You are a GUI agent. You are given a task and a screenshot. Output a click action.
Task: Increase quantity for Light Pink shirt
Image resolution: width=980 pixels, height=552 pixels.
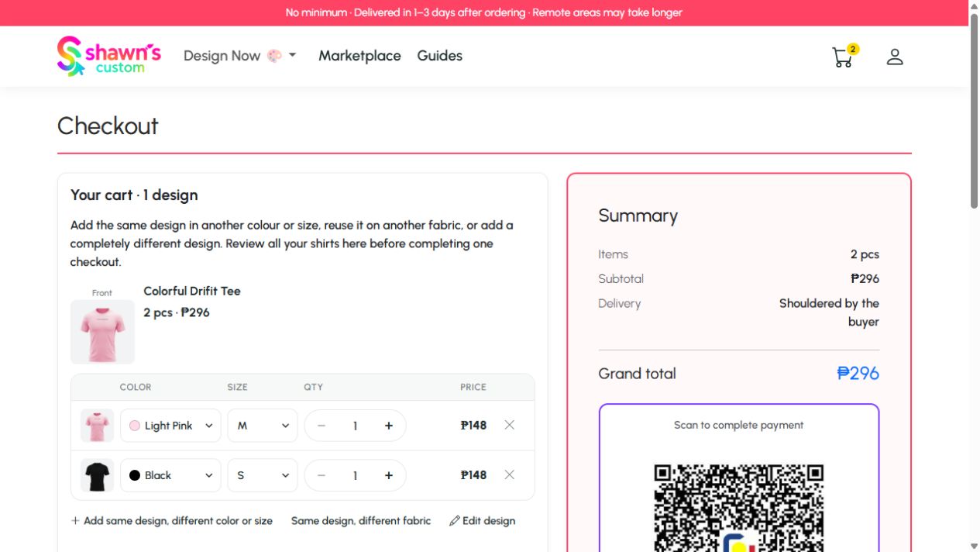389,426
